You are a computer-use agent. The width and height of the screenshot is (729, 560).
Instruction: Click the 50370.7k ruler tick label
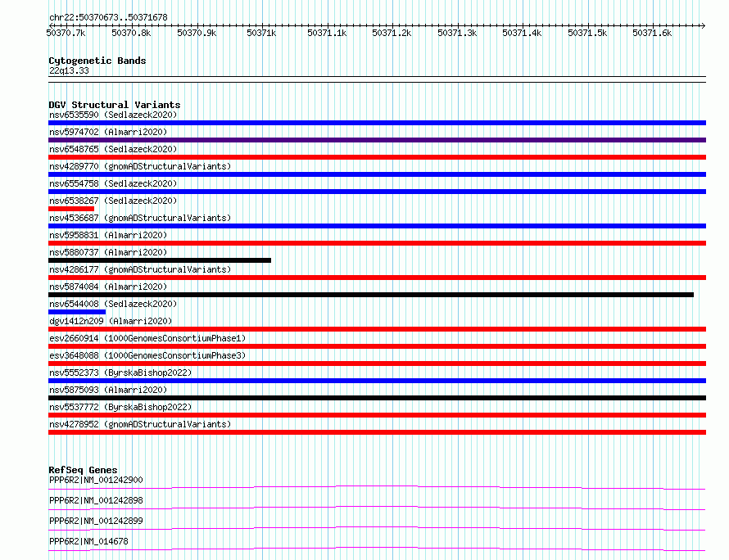click(66, 33)
